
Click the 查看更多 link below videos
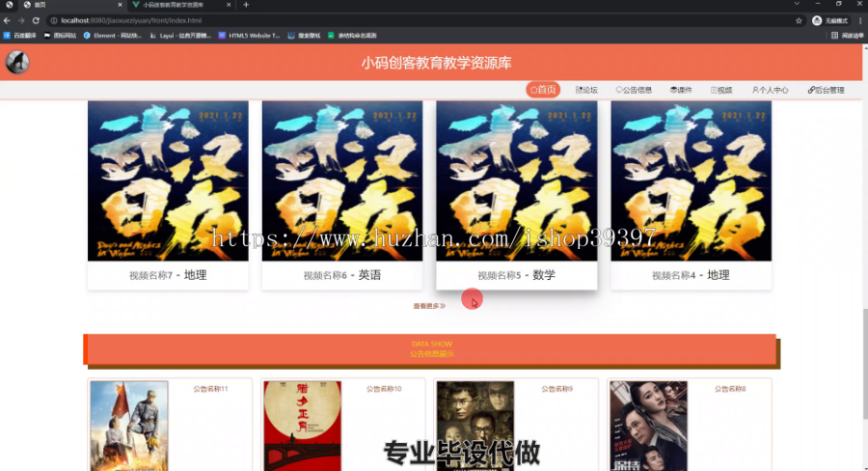click(x=429, y=306)
